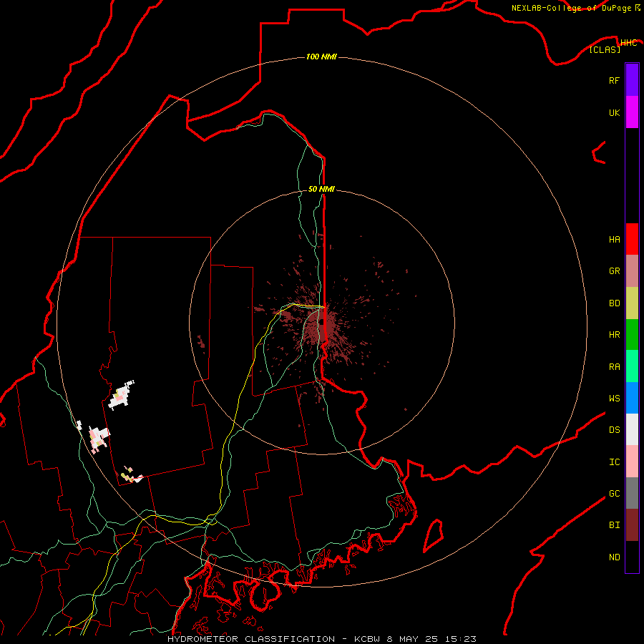This screenshot has width=644, height=644.
Task: Click the GR legend label
Action: [x=614, y=271]
